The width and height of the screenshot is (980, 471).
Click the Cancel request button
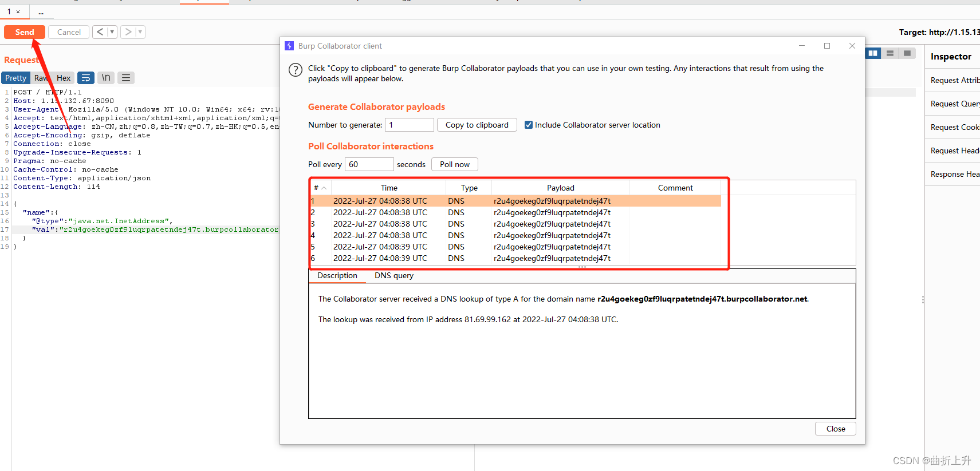[x=69, y=32]
